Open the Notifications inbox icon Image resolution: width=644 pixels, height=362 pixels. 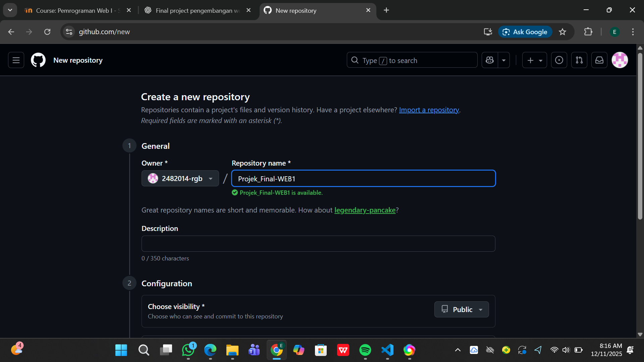599,60
